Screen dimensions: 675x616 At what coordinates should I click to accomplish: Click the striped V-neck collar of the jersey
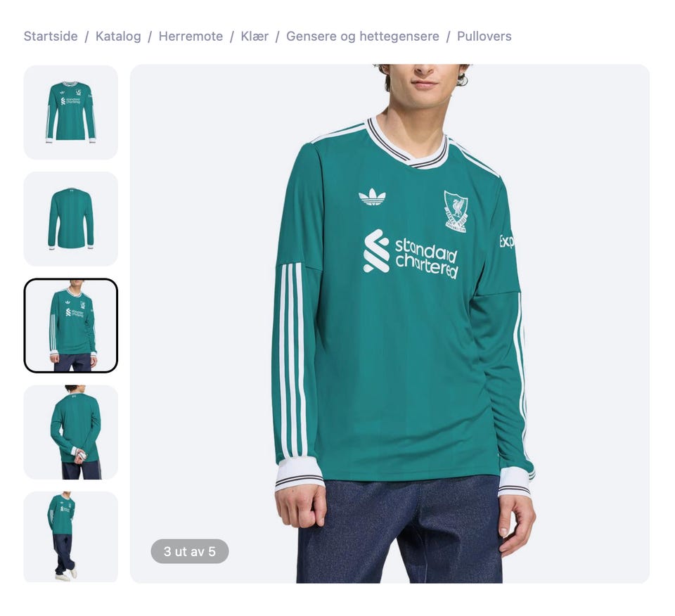click(x=407, y=144)
